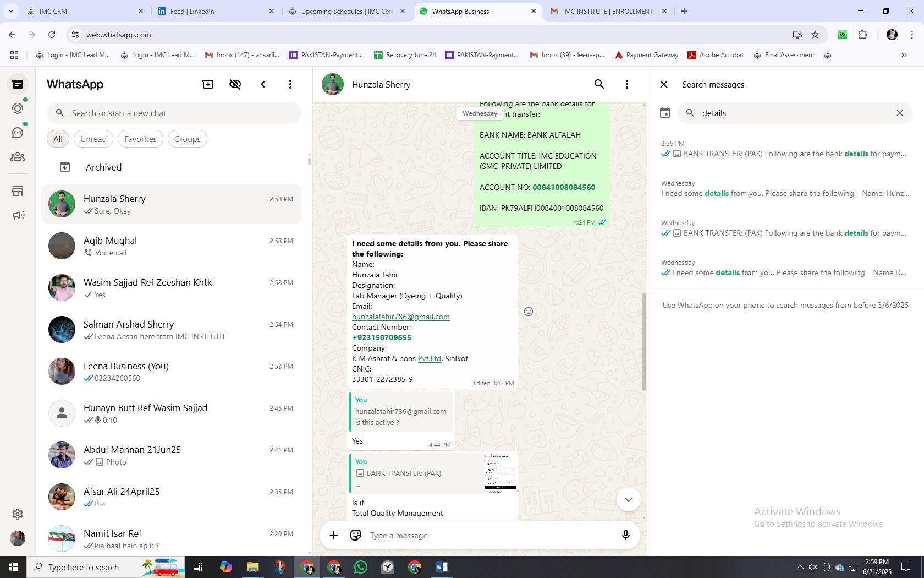Image resolution: width=924 pixels, height=578 pixels.
Task: Open the Chats icon in the sidebar
Action: (x=18, y=84)
